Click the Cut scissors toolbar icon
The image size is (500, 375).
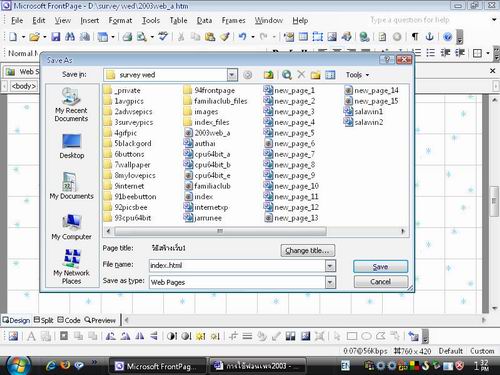pos(181,37)
